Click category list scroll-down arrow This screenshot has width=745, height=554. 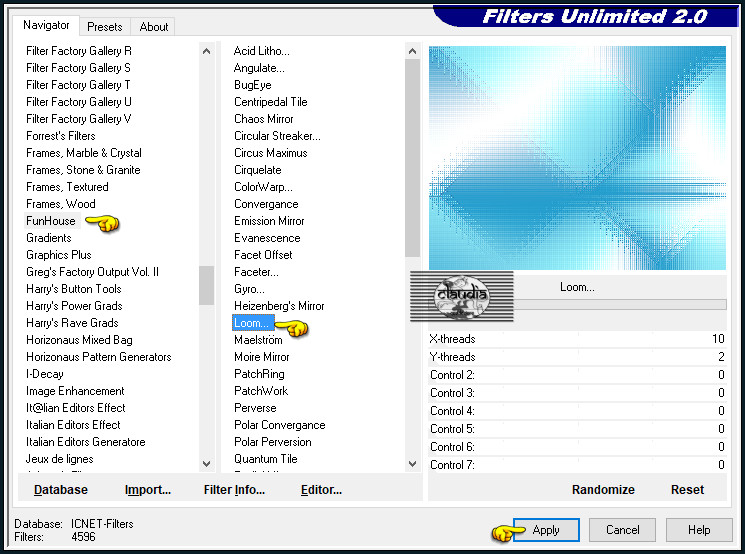tap(206, 464)
